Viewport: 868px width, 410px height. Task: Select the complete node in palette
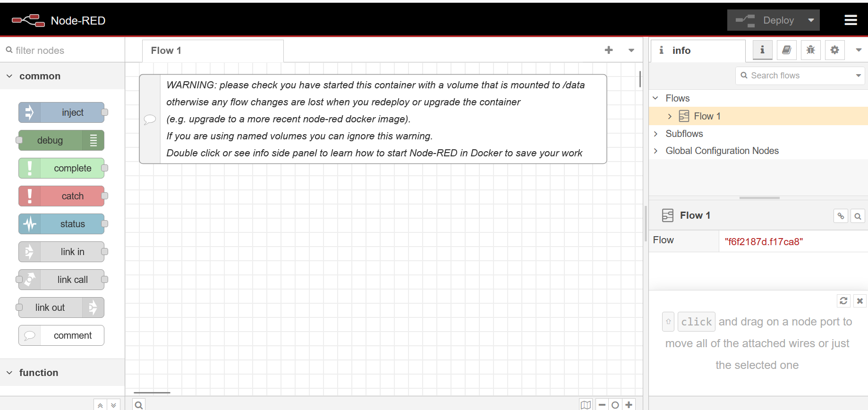[x=61, y=168]
